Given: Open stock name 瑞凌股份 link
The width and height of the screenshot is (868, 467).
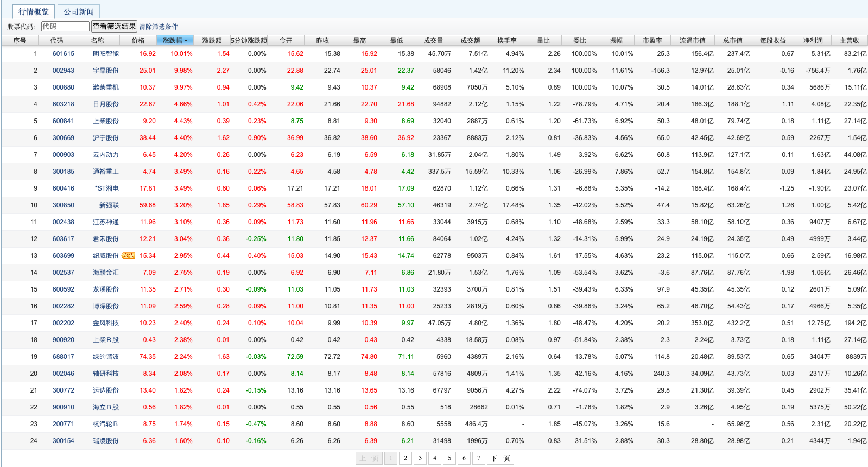Looking at the screenshot, I should coord(106,441).
